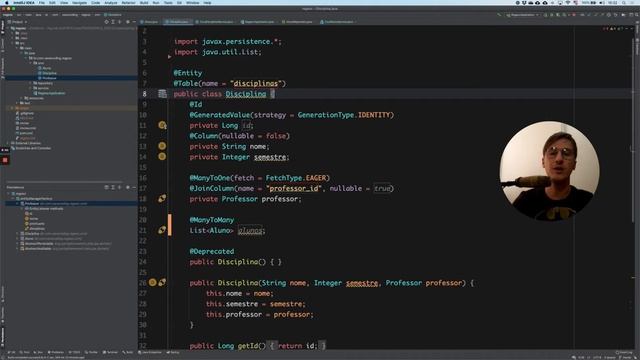Screen dimensions: 640x360
Task: Click the Wi-Fi status icon in menu bar
Action: click(568, 2)
